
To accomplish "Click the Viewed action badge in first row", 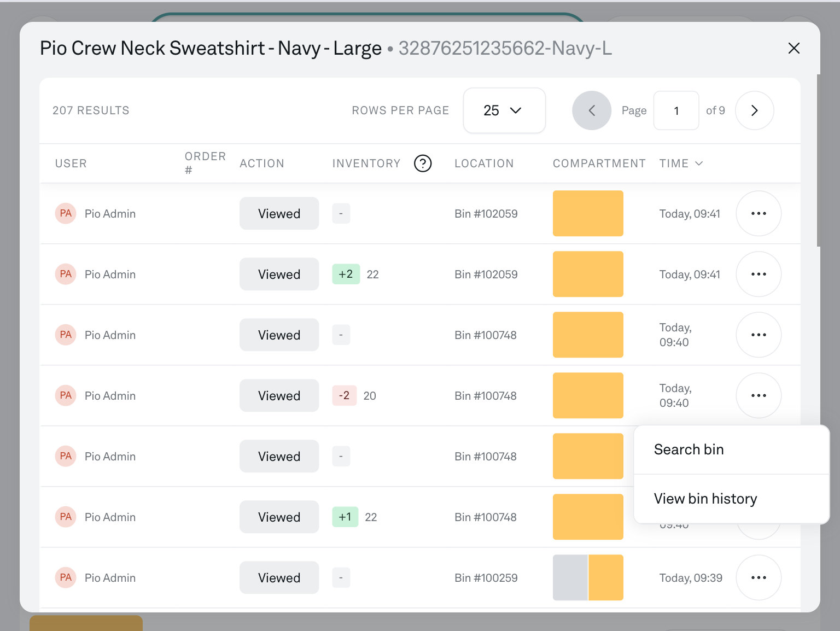I will point(279,214).
